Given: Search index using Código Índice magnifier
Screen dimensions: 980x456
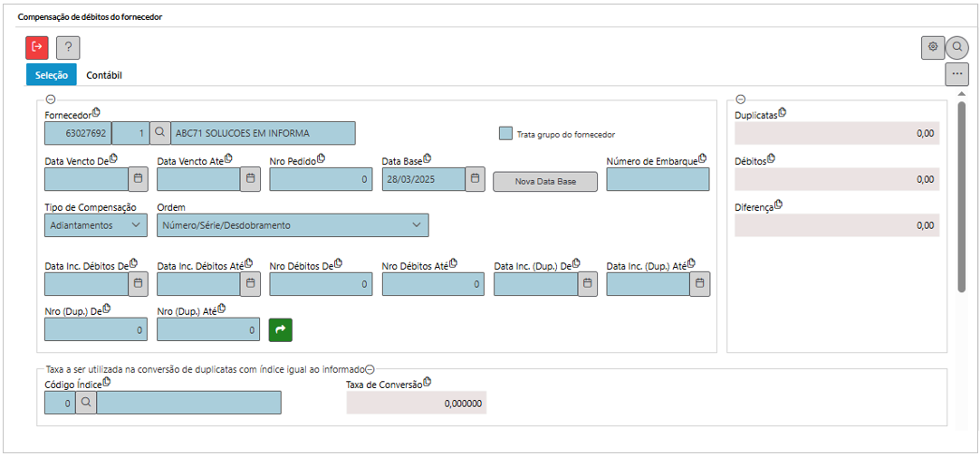Looking at the screenshot, I should [x=86, y=403].
